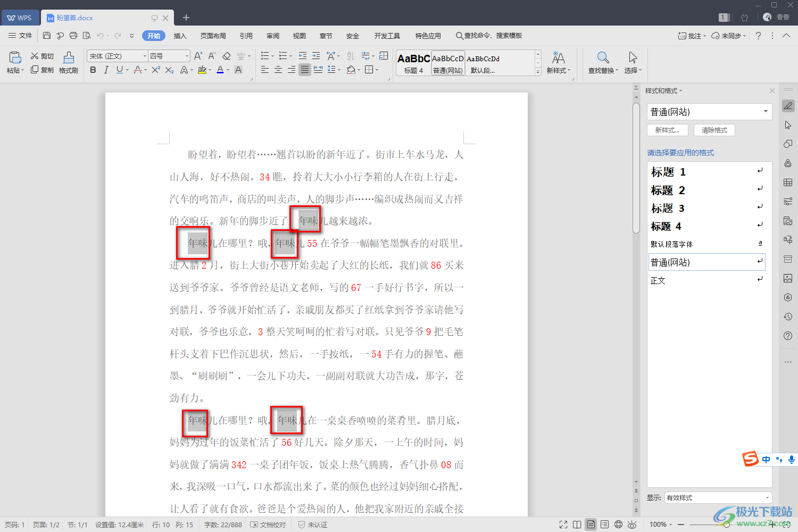Viewport: 798px width, 532px height.
Task: Set paragraph to Align left
Action: 265,70
